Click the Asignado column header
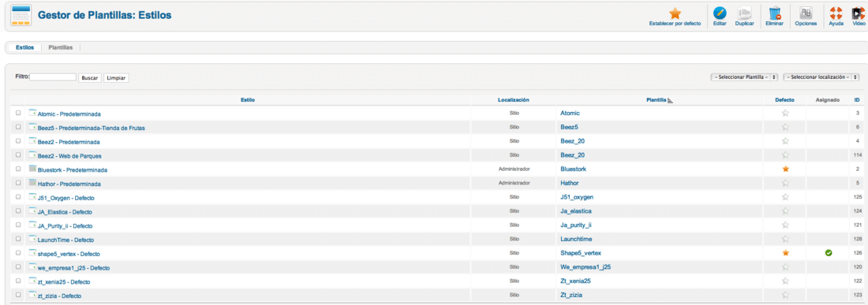The image size is (868, 305). pyautogui.click(x=828, y=100)
